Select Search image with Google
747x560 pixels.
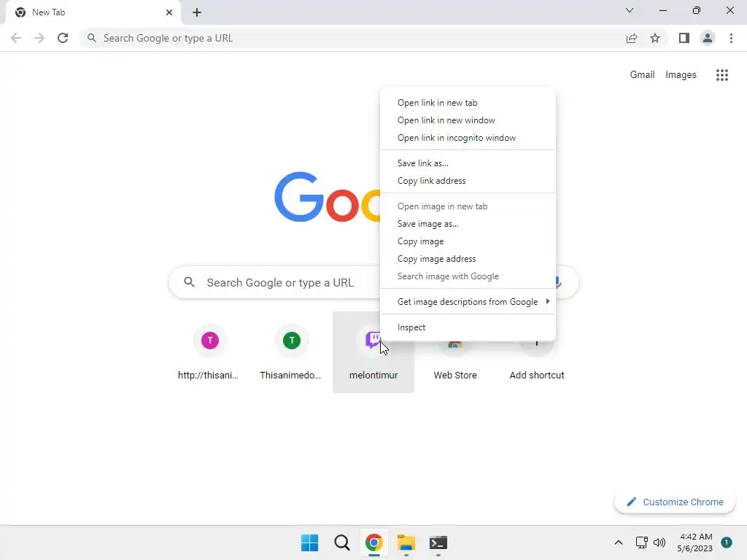pos(468,276)
